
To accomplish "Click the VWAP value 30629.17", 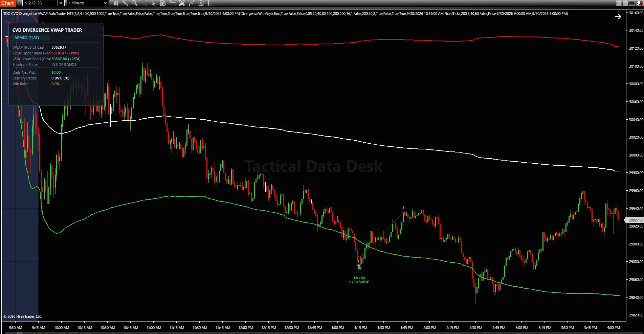I will click(x=59, y=47).
